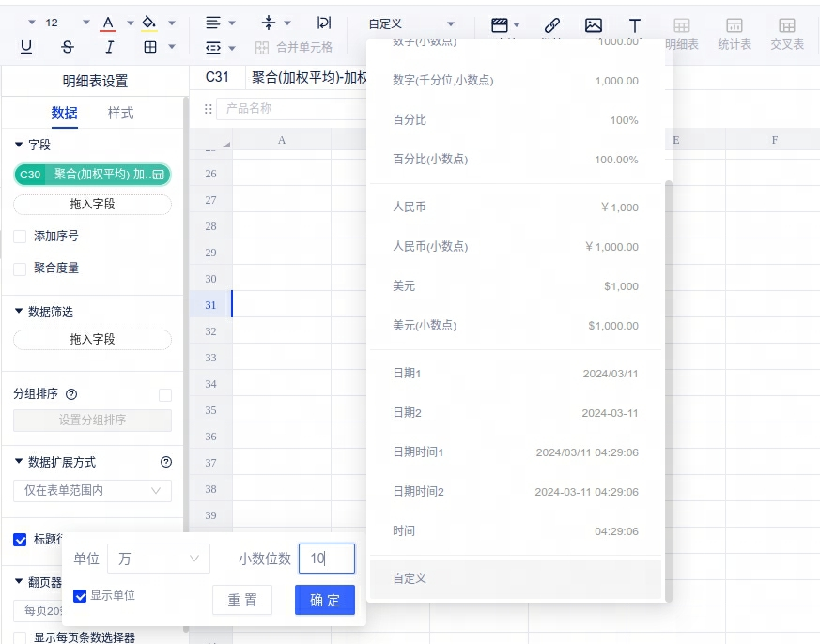Click the insert text icon

(635, 25)
